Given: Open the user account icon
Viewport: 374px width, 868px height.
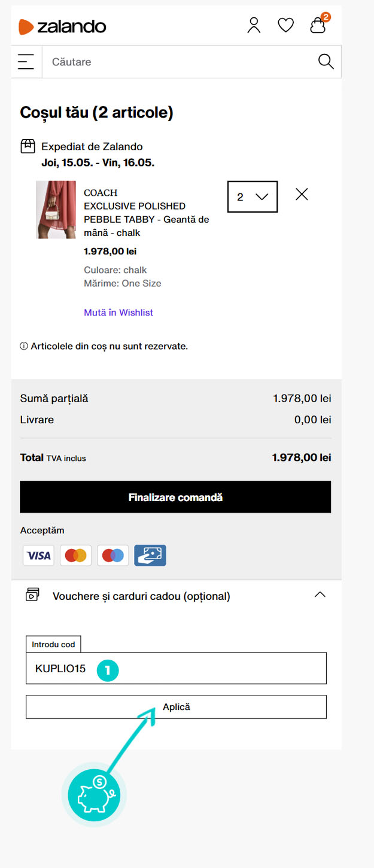Looking at the screenshot, I should [254, 25].
